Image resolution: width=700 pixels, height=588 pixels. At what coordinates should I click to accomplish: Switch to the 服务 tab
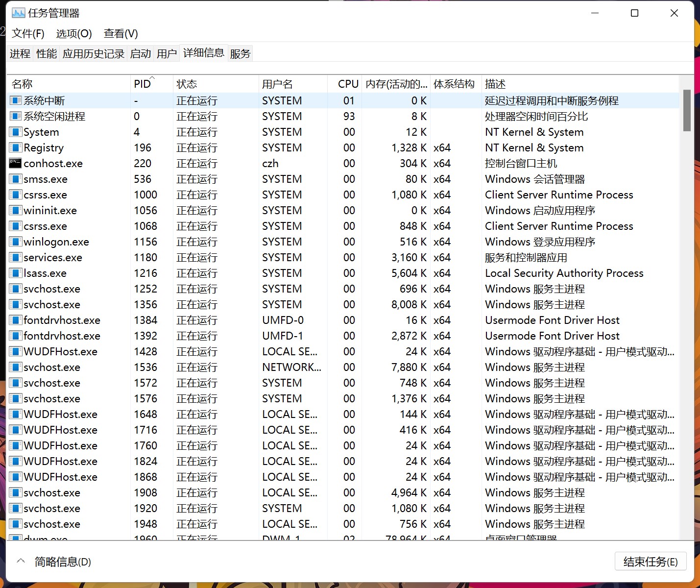tap(240, 53)
